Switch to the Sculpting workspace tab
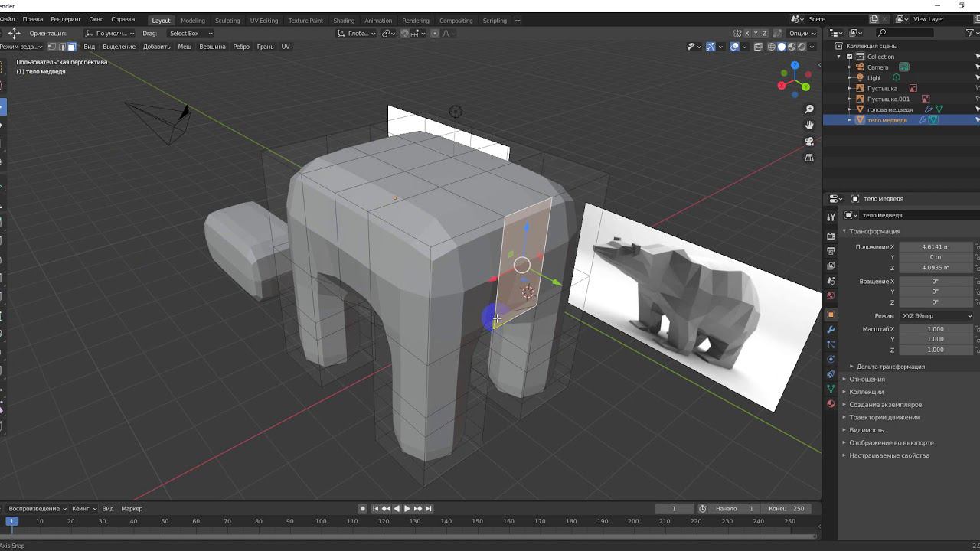Screen dimensions: 980x551 pyautogui.click(x=227, y=21)
